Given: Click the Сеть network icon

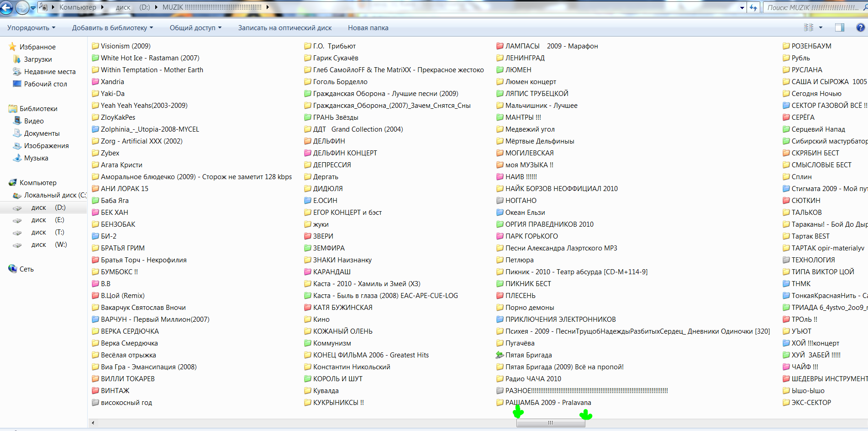Looking at the screenshot, I should tap(13, 269).
